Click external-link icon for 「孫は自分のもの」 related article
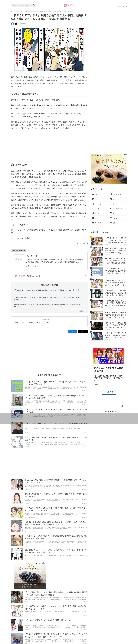Screen dimensions: 138x644 point(84,298)
